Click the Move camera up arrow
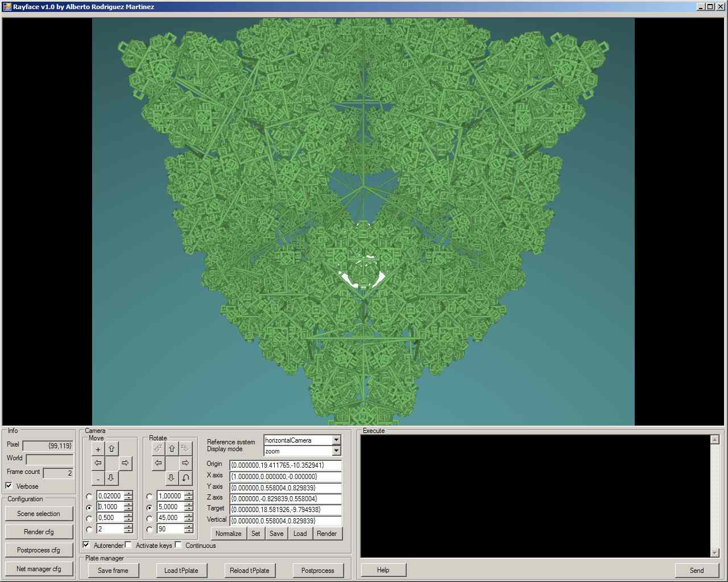 111,449
